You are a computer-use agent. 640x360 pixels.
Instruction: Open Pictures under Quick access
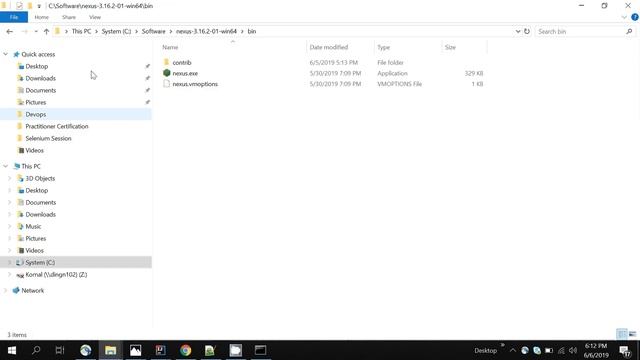pos(36,102)
